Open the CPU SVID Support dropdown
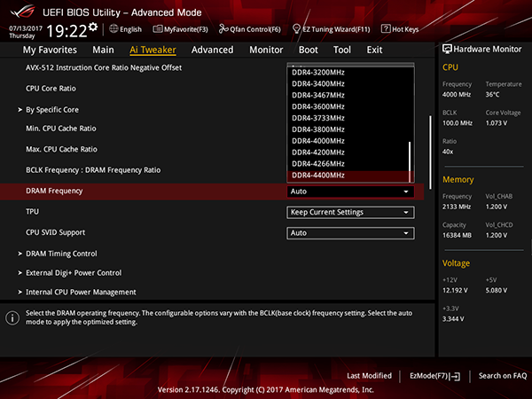Viewport: 532px width, 399px height. pos(350,233)
